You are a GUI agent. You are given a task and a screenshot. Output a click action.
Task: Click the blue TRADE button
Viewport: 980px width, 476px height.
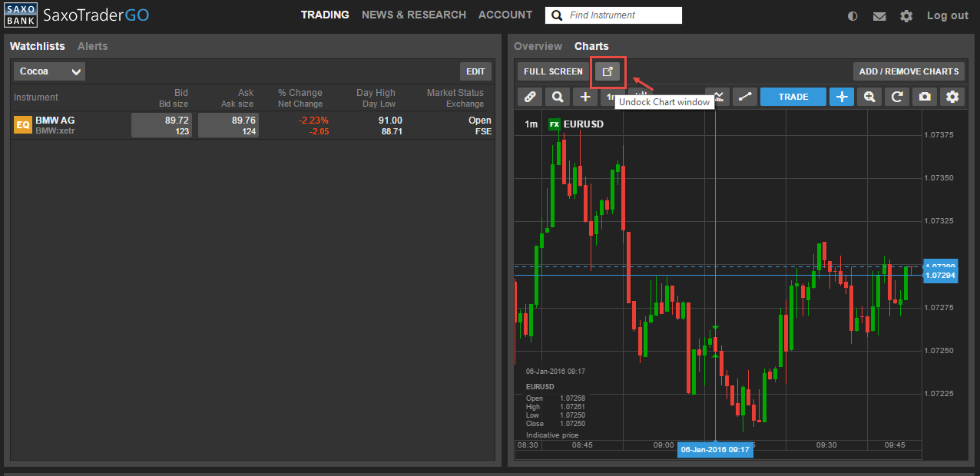tap(793, 97)
